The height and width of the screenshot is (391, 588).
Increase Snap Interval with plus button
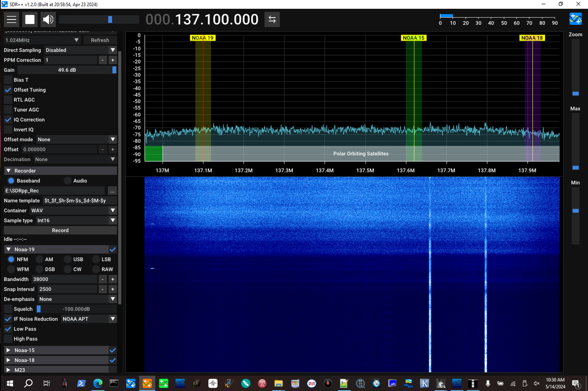point(113,289)
